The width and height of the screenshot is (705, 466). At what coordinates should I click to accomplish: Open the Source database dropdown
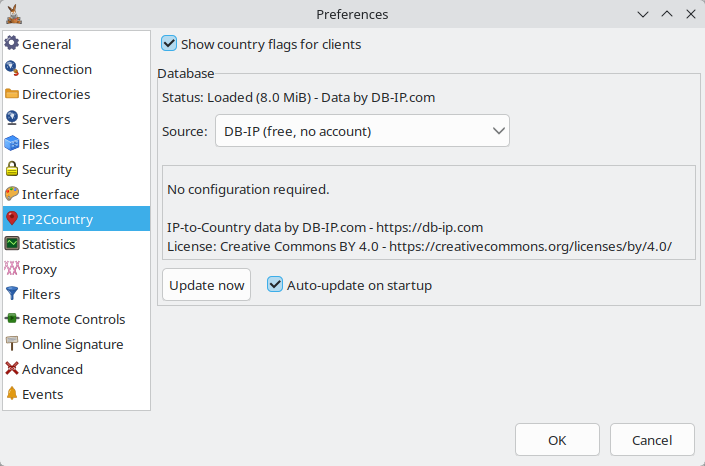coord(362,131)
